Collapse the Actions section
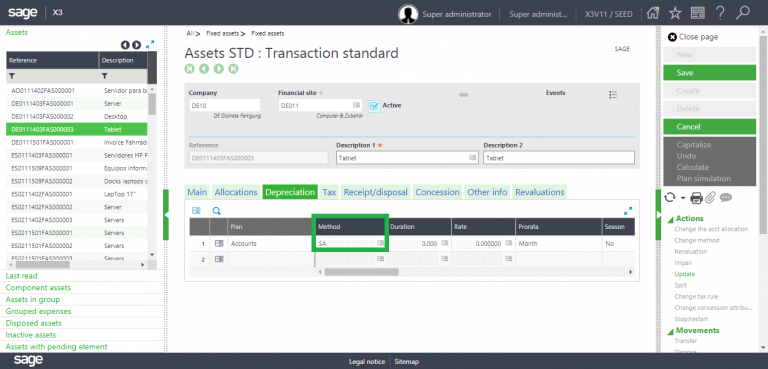The height and width of the screenshot is (369, 768). [671, 219]
